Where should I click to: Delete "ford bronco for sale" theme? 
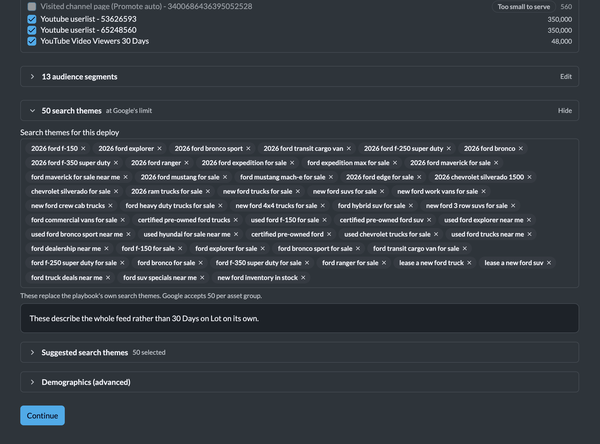click(201, 263)
